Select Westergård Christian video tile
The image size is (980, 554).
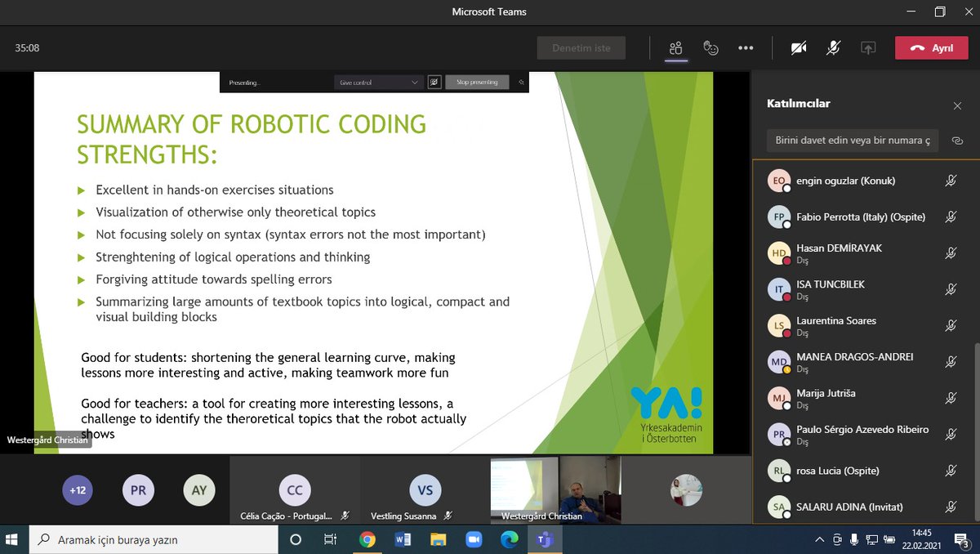pyautogui.click(x=555, y=490)
